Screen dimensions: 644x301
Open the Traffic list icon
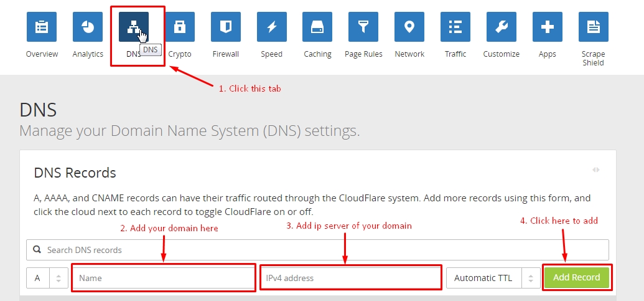pyautogui.click(x=455, y=27)
